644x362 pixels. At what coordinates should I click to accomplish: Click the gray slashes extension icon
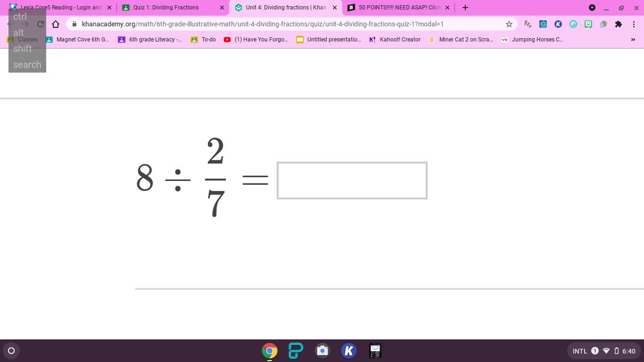coord(528,24)
